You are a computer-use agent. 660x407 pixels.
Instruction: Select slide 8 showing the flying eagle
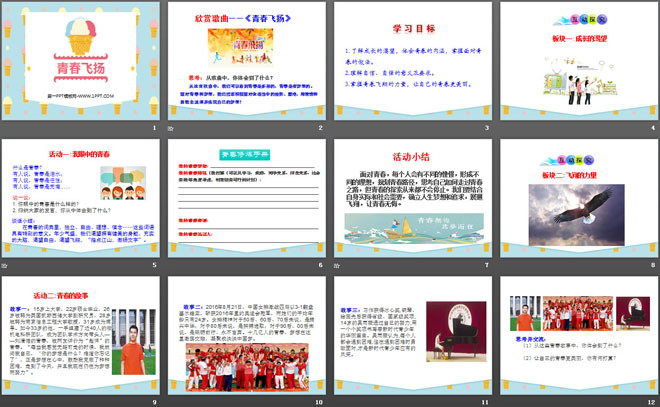[579, 198]
